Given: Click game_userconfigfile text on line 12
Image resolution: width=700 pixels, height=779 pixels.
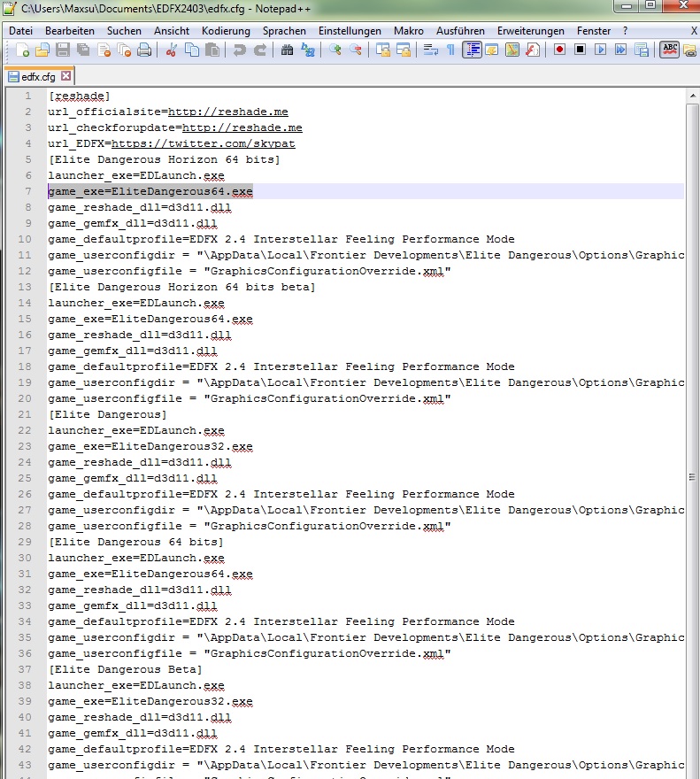Looking at the screenshot, I should click(115, 271).
